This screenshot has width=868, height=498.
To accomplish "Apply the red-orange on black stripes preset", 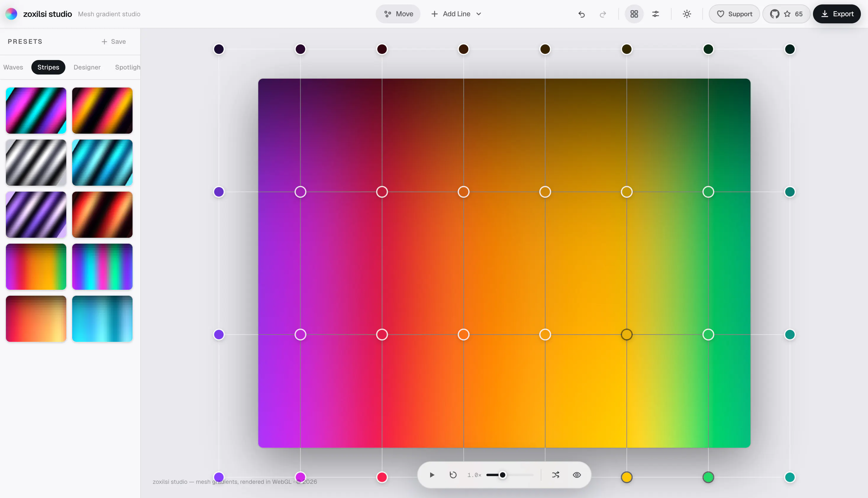I will [102, 215].
